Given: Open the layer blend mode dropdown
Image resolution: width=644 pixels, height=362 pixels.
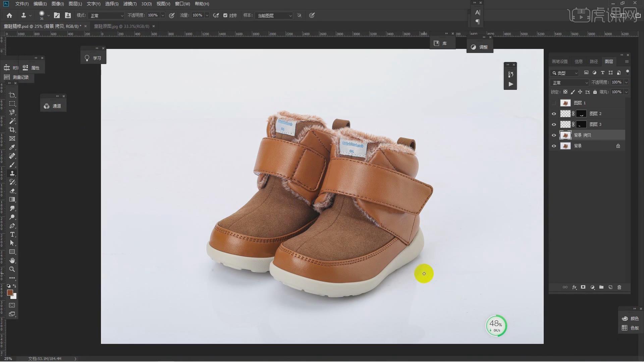Looking at the screenshot, I should pyautogui.click(x=570, y=82).
